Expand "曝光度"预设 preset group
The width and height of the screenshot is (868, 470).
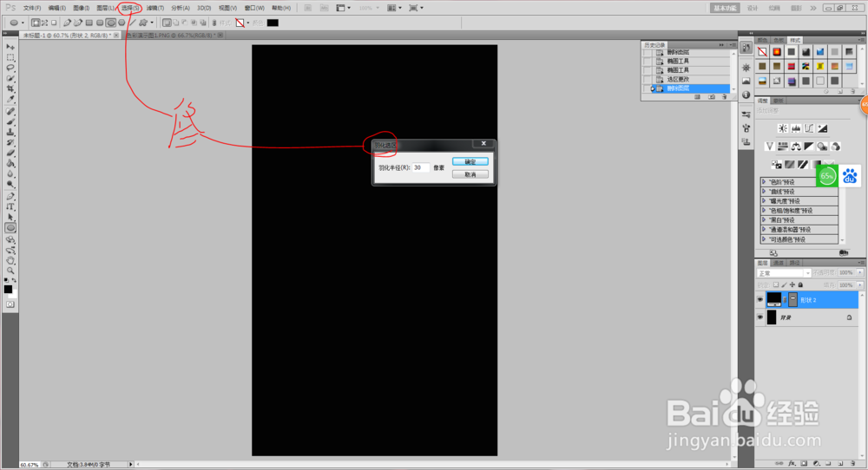click(x=764, y=200)
